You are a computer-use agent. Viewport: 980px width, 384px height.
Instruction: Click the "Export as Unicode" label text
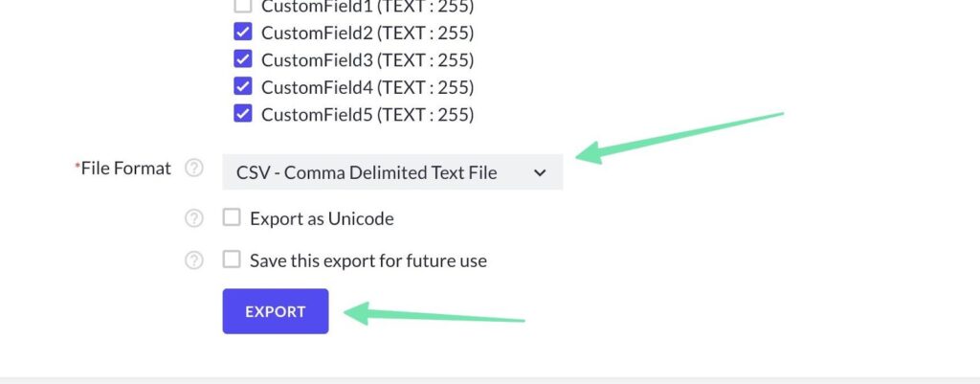(322, 218)
